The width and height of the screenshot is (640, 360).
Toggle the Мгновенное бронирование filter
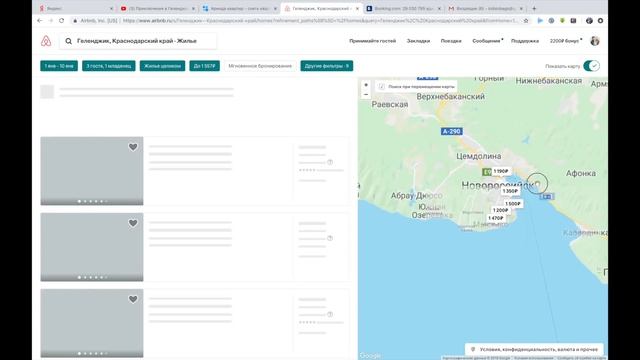pyautogui.click(x=260, y=66)
